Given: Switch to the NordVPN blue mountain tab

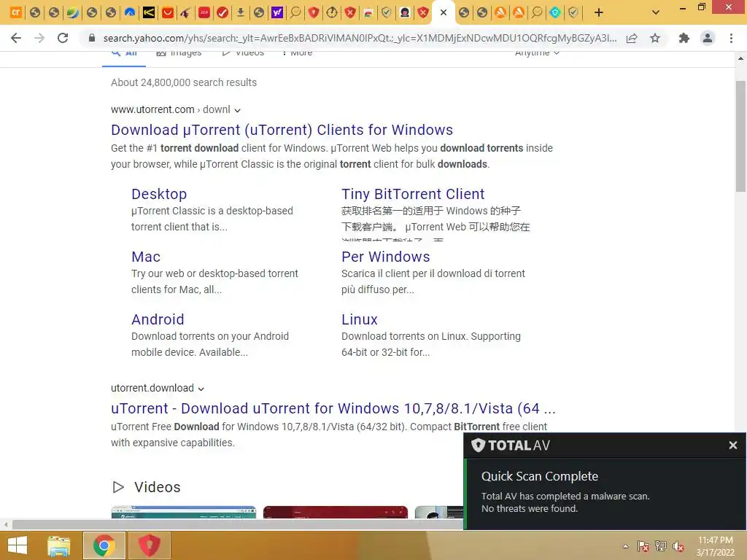Looking at the screenshot, I should click(130, 12).
